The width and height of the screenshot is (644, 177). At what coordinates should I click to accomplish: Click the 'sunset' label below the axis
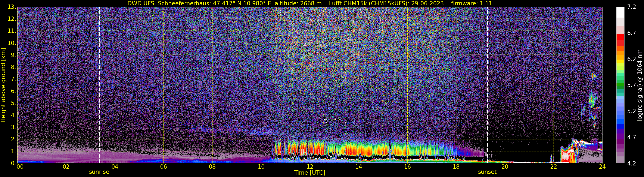point(487,172)
